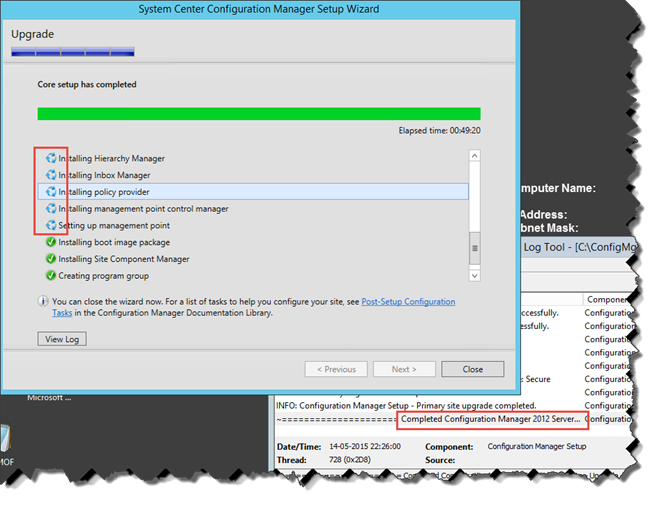Screen dimensions: 664x507
Task: Select the Completed Configuration Manager 2012 Server log line
Action: pos(453,419)
